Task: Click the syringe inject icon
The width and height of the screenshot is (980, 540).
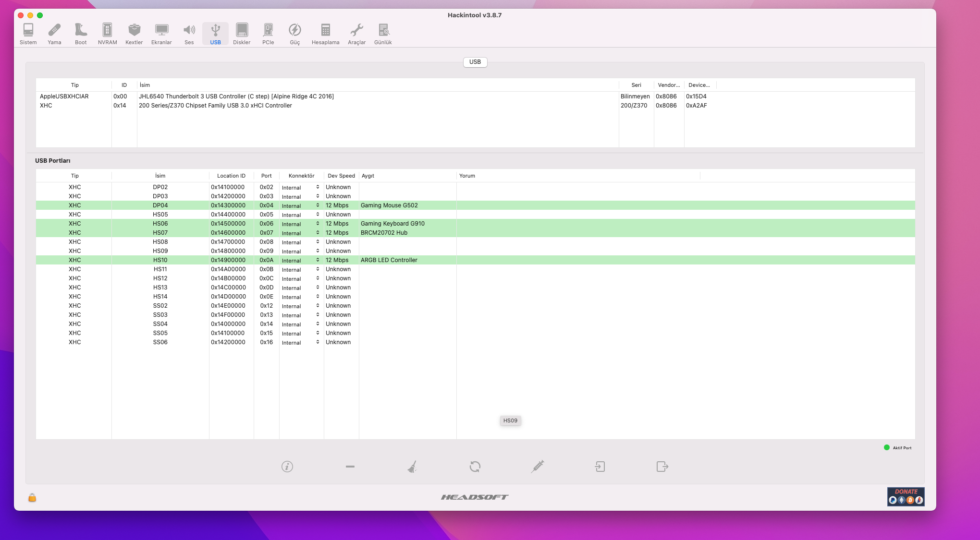Action: tap(538, 467)
